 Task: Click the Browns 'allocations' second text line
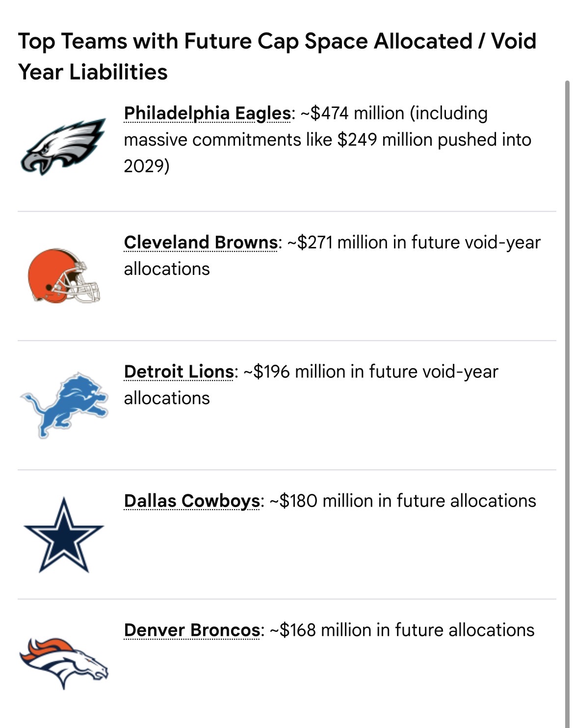click(167, 269)
